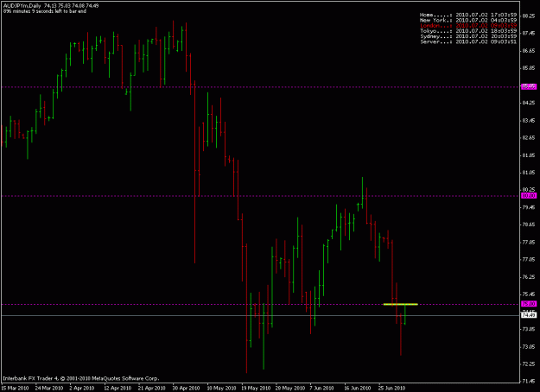The height and width of the screenshot is (392, 540).
Task: Select the New York clock row
Action: (x=468, y=21)
